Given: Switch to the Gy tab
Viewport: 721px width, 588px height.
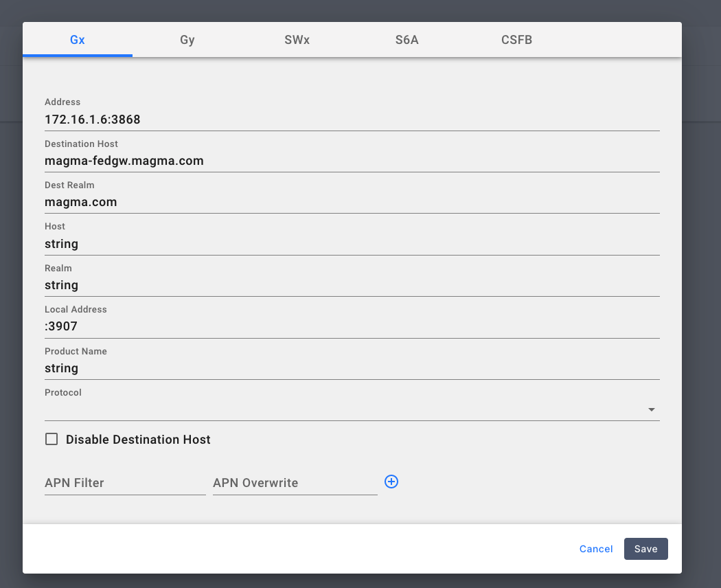Looking at the screenshot, I should pos(187,40).
